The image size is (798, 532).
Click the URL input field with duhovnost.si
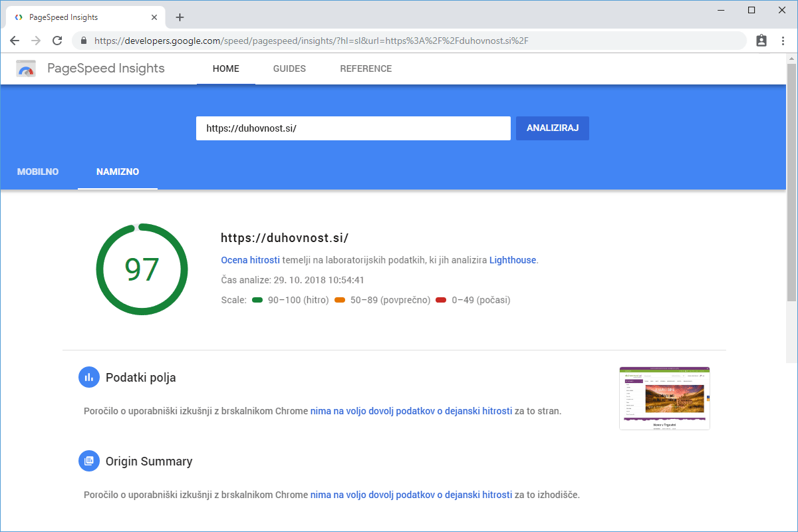point(352,128)
